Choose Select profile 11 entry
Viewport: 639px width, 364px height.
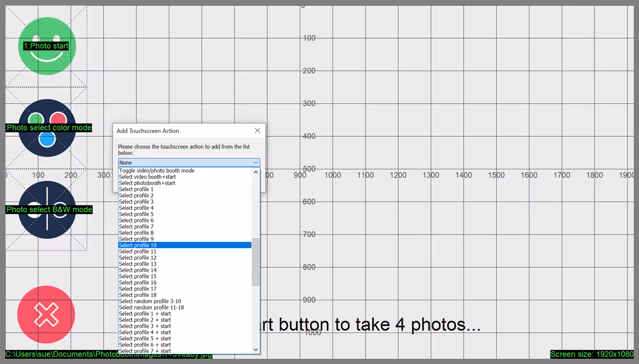click(185, 251)
